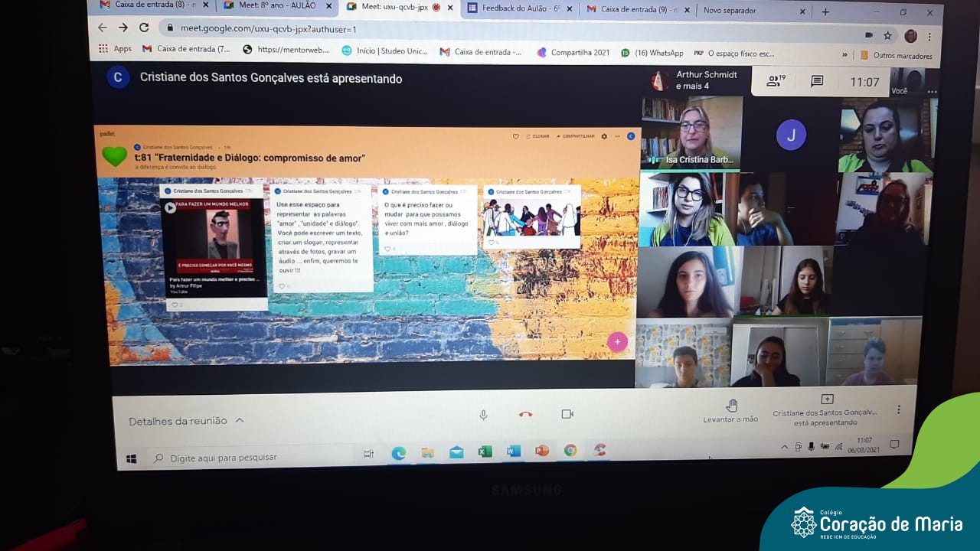
Task: Bookmark this page with the star icon
Action: (x=887, y=35)
